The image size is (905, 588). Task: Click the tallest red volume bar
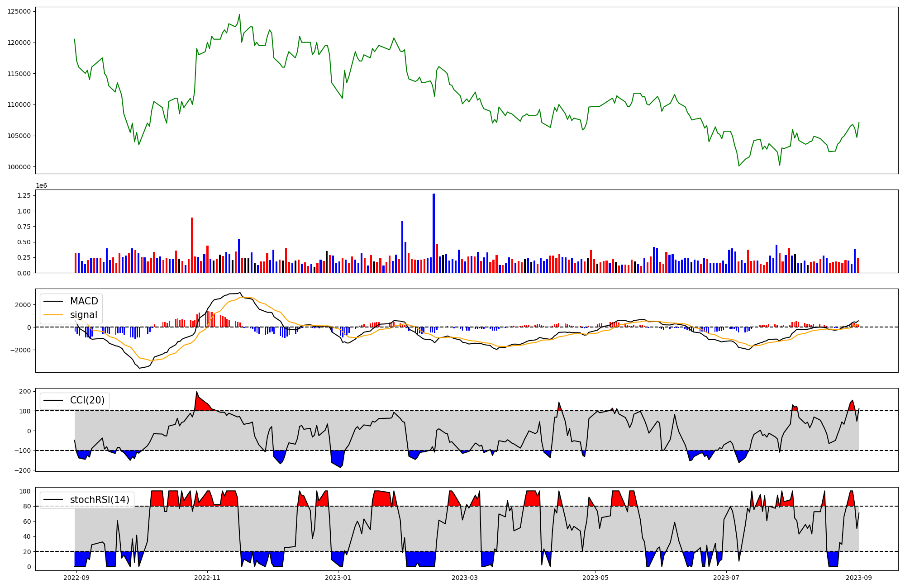192,245
